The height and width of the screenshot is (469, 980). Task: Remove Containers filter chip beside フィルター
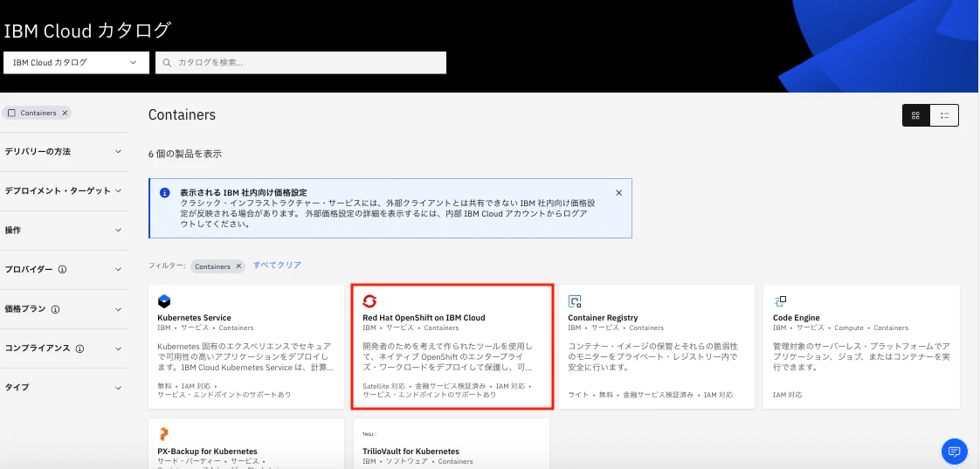238,266
